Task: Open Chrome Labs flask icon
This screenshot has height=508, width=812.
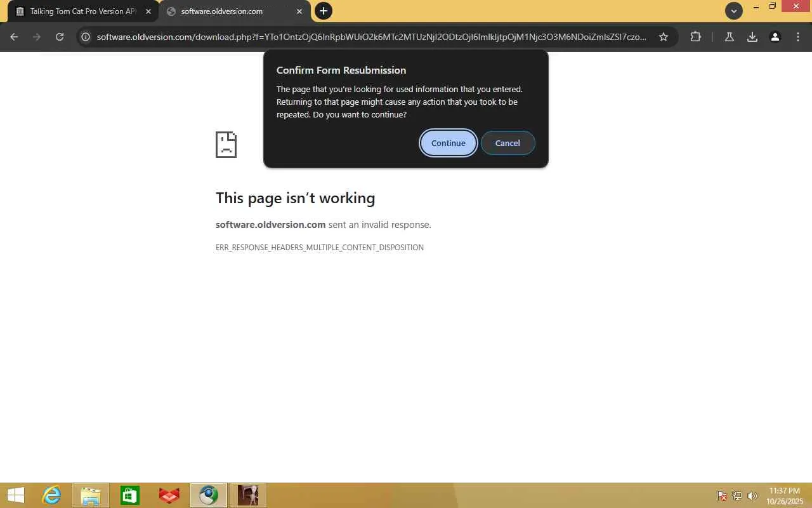Action: coord(730,37)
